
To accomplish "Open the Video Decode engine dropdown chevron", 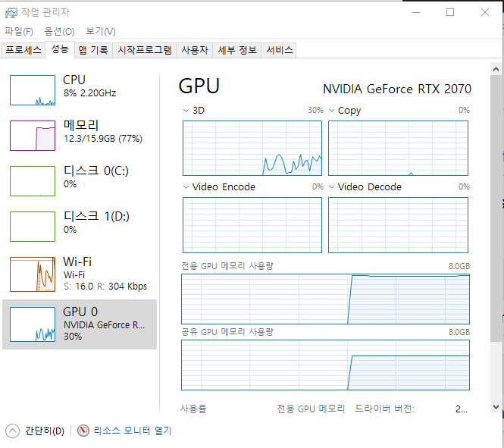I will click(x=331, y=187).
